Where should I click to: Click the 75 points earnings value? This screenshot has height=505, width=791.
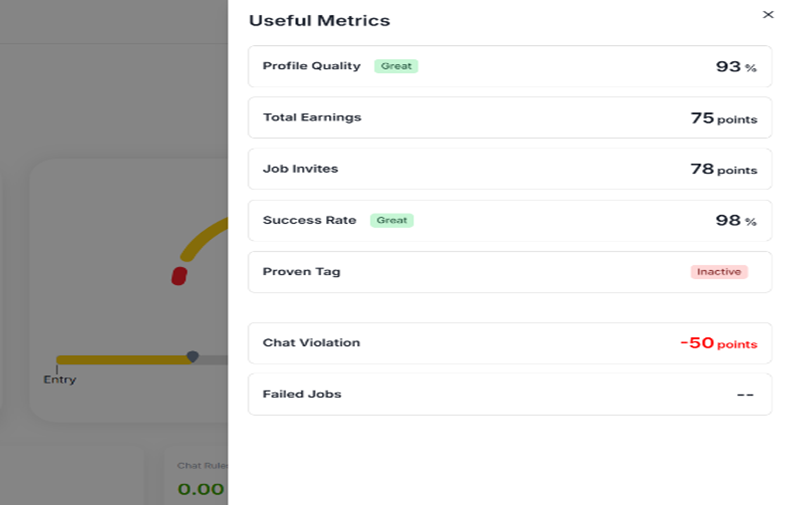pyautogui.click(x=723, y=118)
